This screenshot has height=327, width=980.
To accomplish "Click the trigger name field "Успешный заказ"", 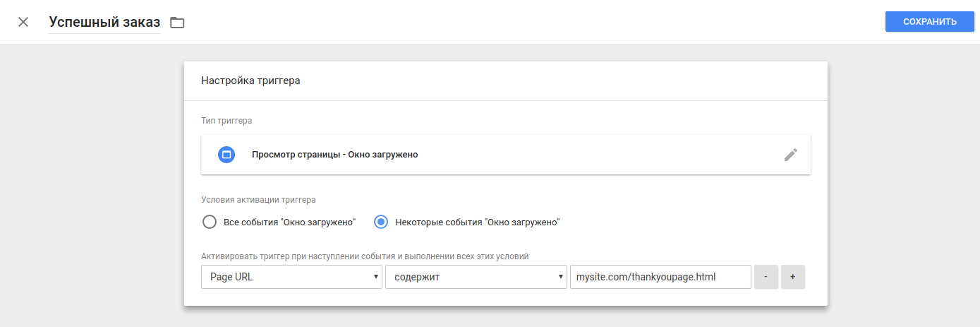I will coord(104,22).
